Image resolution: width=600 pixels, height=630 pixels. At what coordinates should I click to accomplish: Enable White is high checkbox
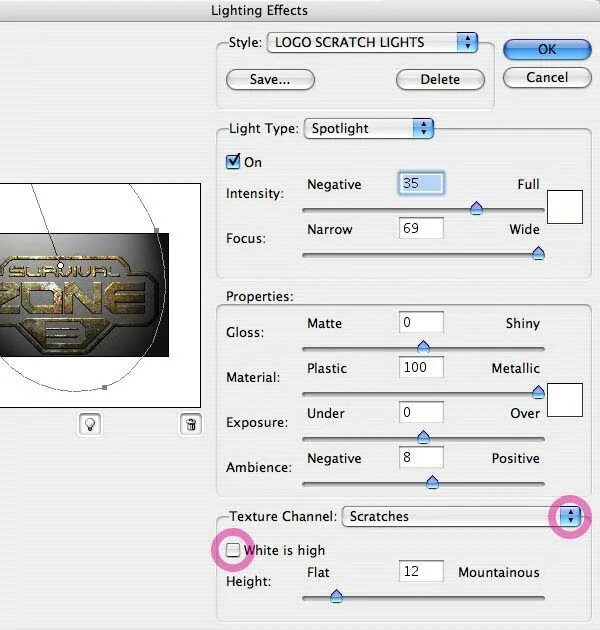coord(233,550)
